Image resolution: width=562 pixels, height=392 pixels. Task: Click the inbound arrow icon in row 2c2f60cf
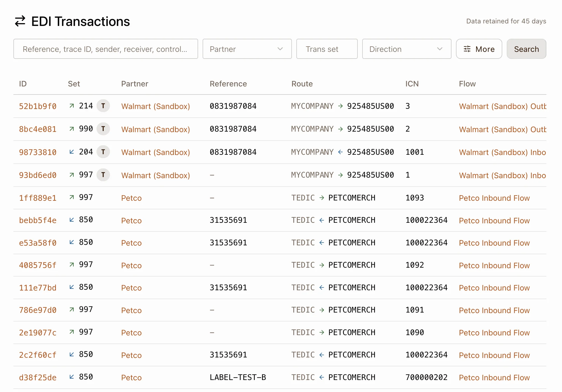72,355
